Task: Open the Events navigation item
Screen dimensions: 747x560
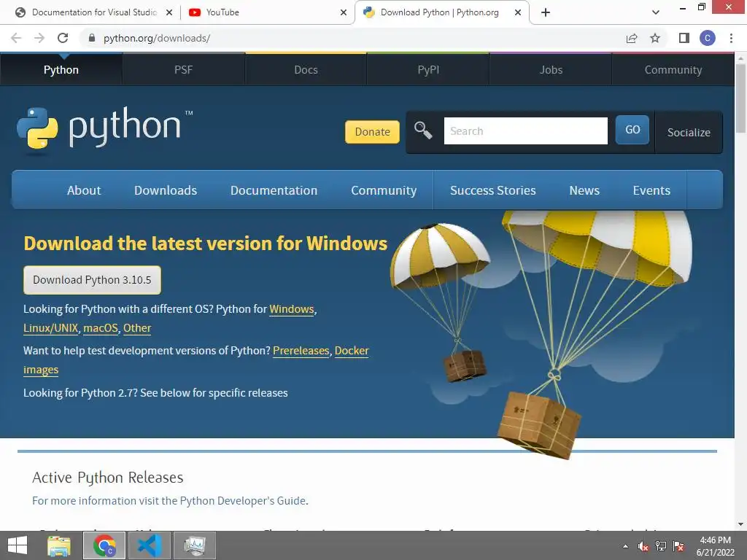Action: (x=651, y=190)
